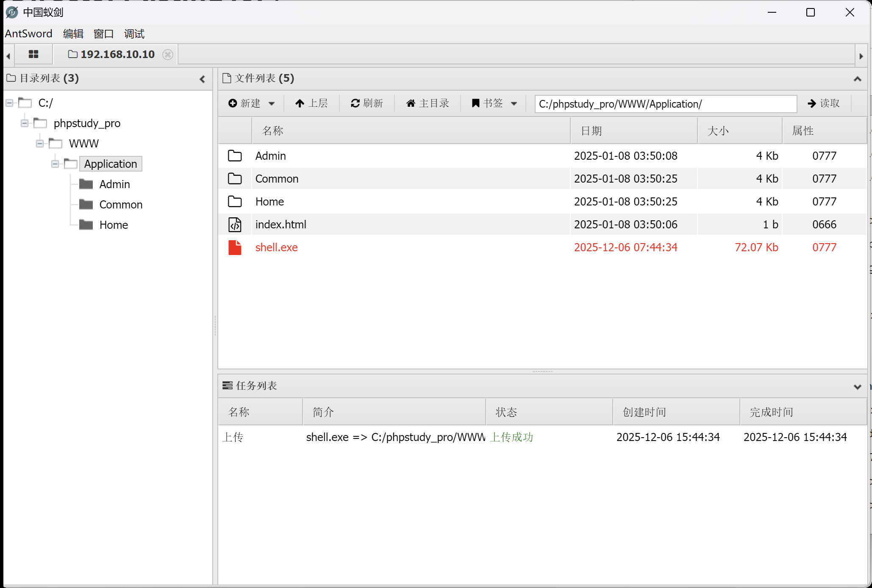Click the Read (读取) path button
The width and height of the screenshot is (872, 588).
(x=824, y=103)
